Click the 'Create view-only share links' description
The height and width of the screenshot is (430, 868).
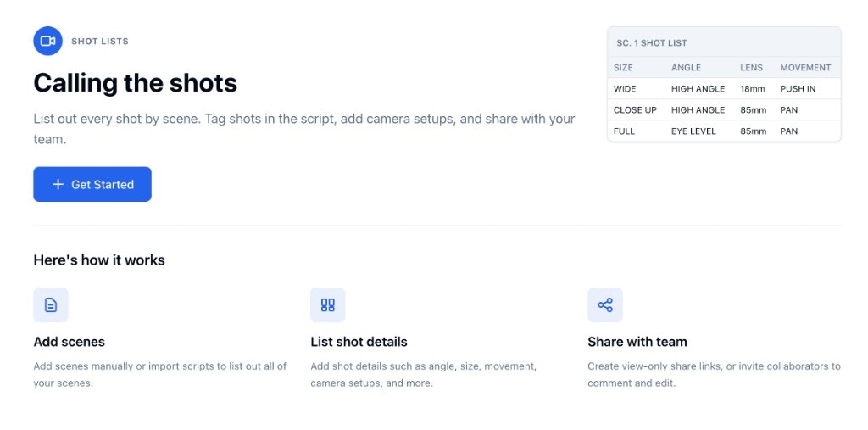pyautogui.click(x=714, y=375)
